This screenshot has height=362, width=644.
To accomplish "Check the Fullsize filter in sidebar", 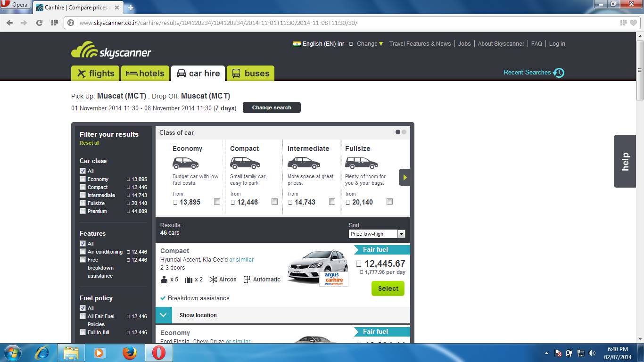I will tap(83, 203).
